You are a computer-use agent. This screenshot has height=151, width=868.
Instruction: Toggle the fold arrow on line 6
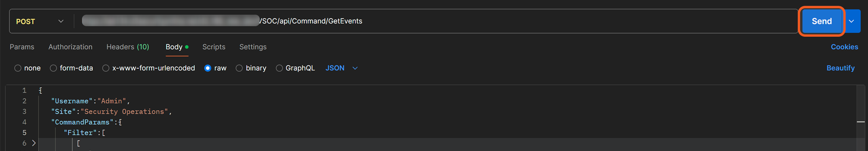(34, 143)
